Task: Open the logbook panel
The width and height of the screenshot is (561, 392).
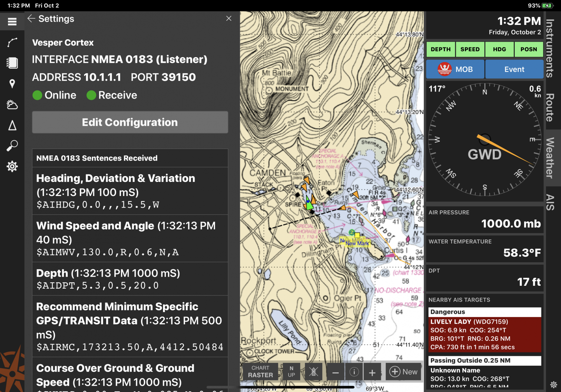Action: click(12, 63)
